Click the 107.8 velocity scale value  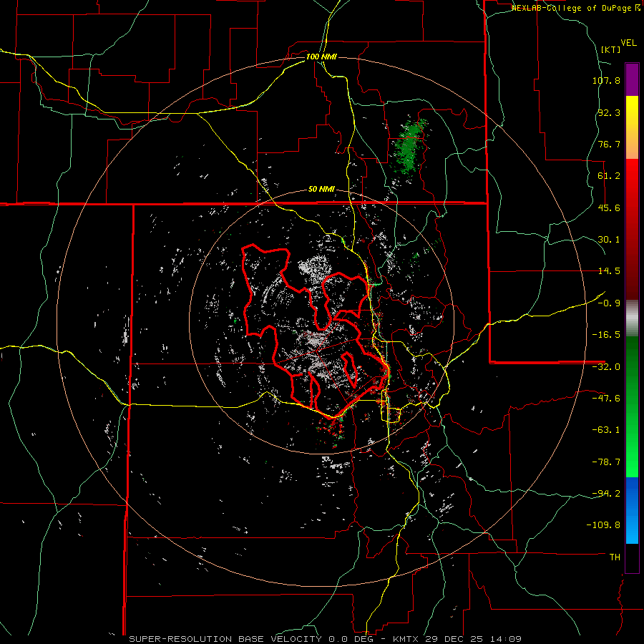pos(606,80)
